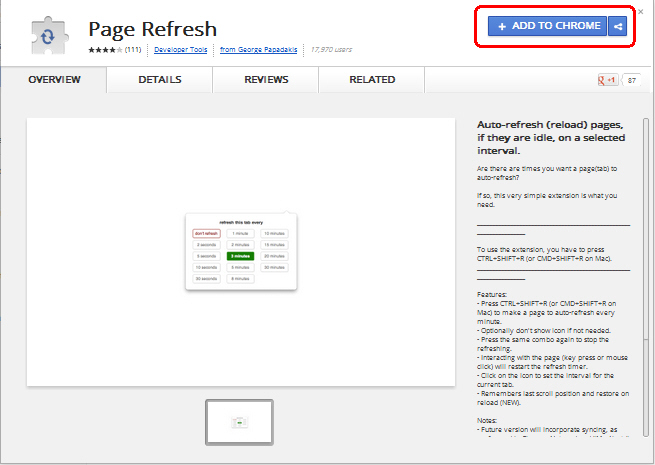The height and width of the screenshot is (465, 655).
Task: Click the Notes: label in the description
Action: tap(487, 420)
